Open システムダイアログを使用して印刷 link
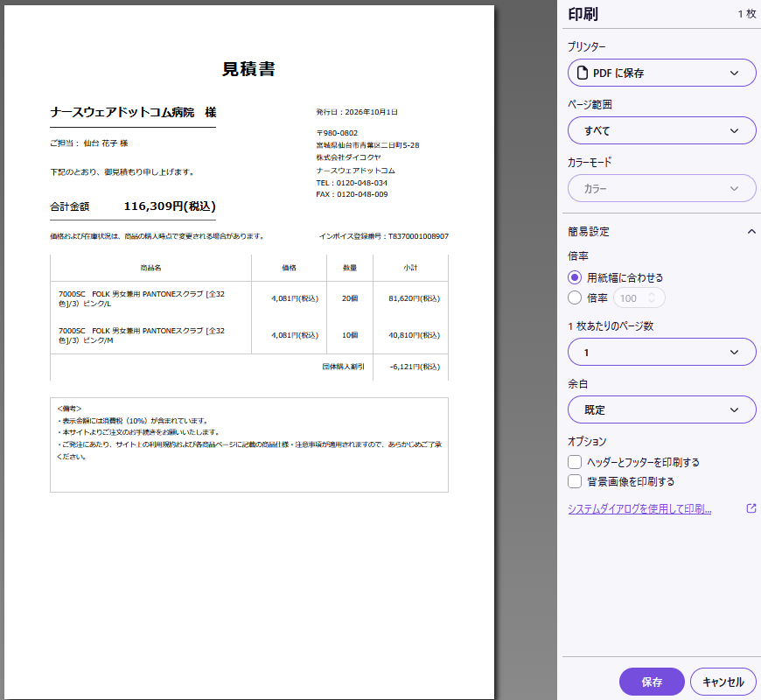 (x=639, y=508)
